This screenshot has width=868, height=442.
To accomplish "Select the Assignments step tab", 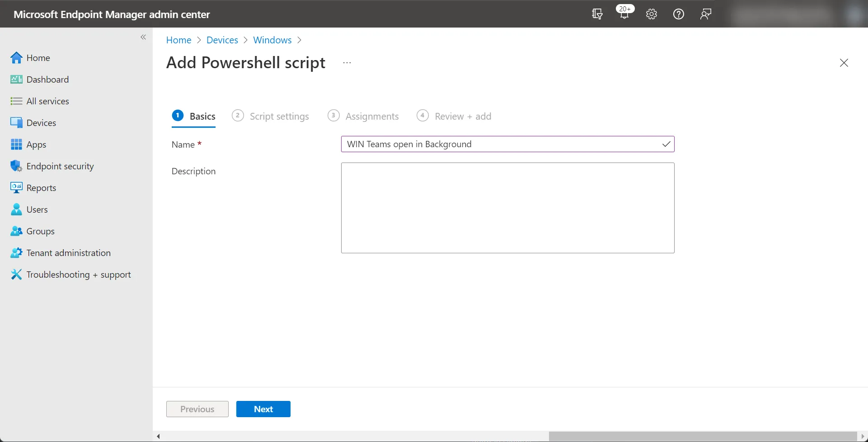I will (363, 116).
